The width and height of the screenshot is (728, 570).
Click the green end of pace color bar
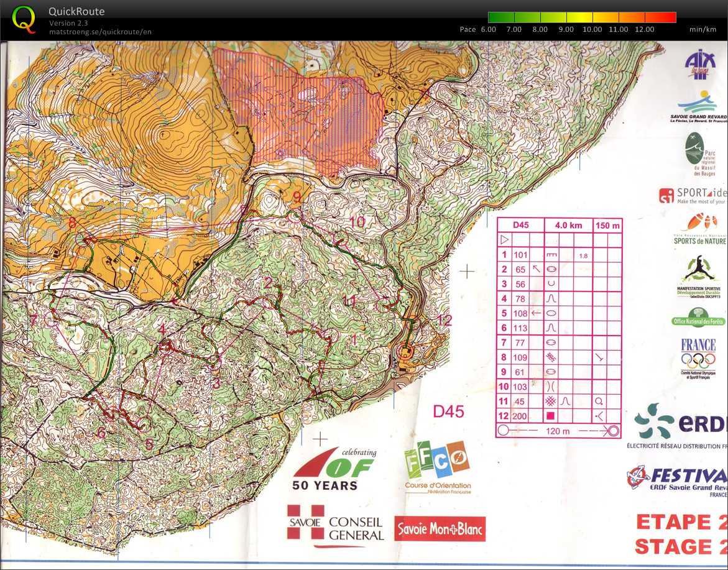tap(494, 17)
